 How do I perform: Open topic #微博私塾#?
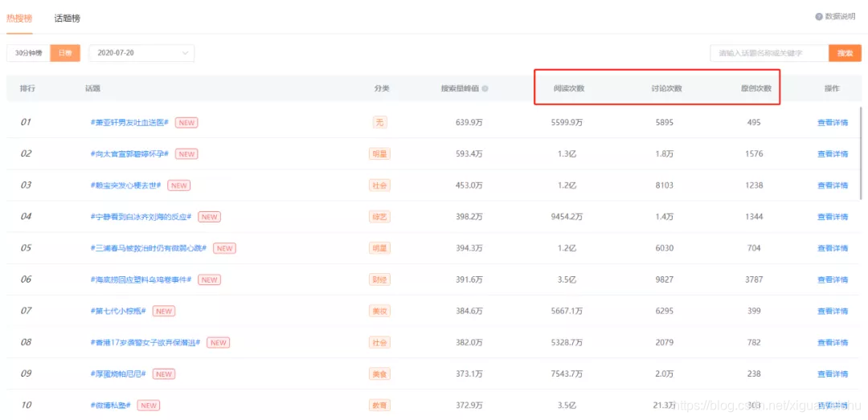pyautogui.click(x=109, y=406)
